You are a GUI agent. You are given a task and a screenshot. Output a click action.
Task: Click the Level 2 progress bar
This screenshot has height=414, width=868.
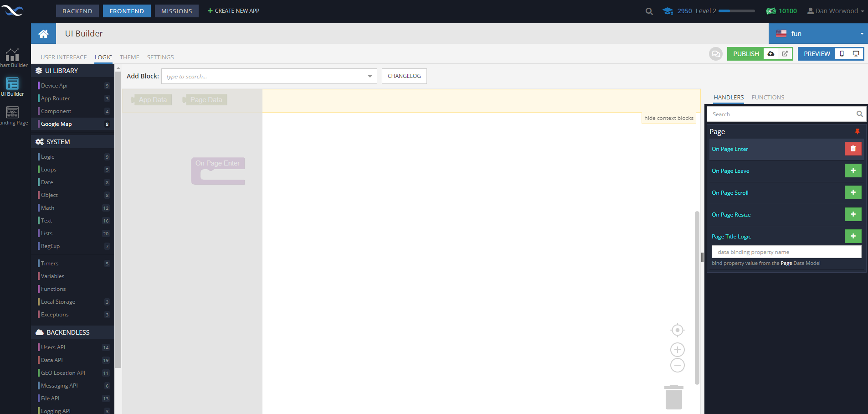coord(737,11)
